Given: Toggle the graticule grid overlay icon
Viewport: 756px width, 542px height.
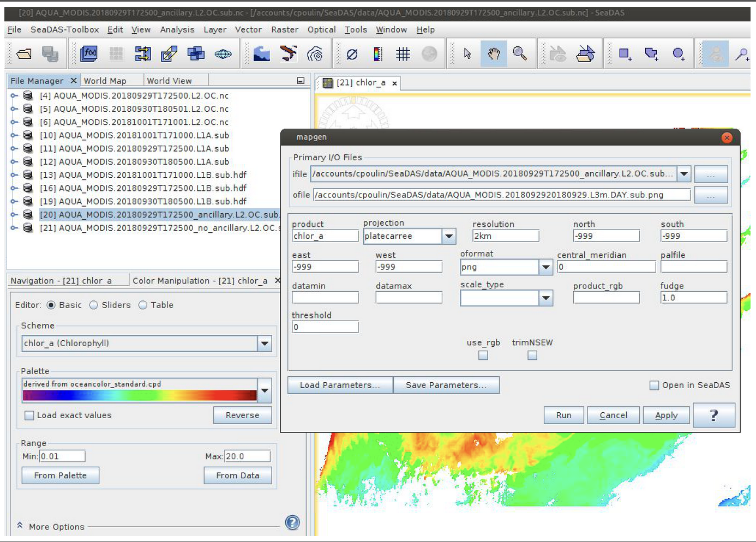Looking at the screenshot, I should (403, 53).
